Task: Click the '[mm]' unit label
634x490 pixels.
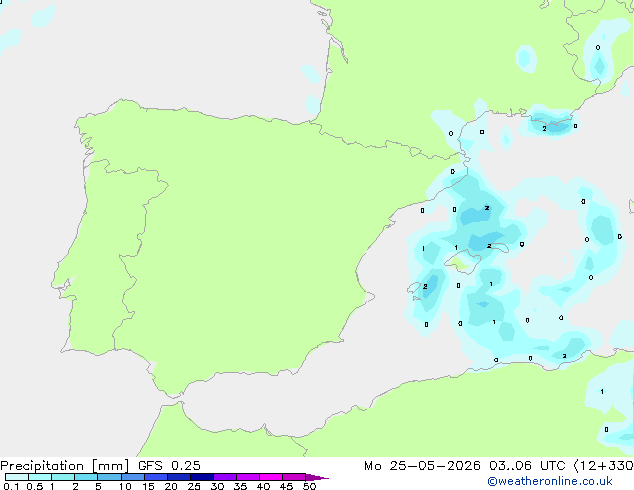Action: 110,466
